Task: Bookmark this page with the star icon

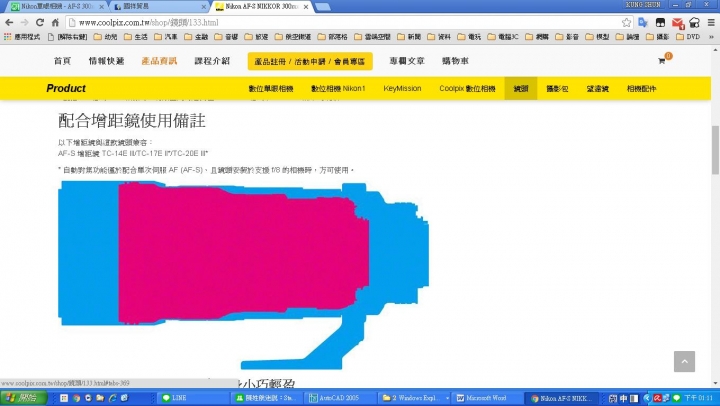Action: pyautogui.click(x=626, y=23)
